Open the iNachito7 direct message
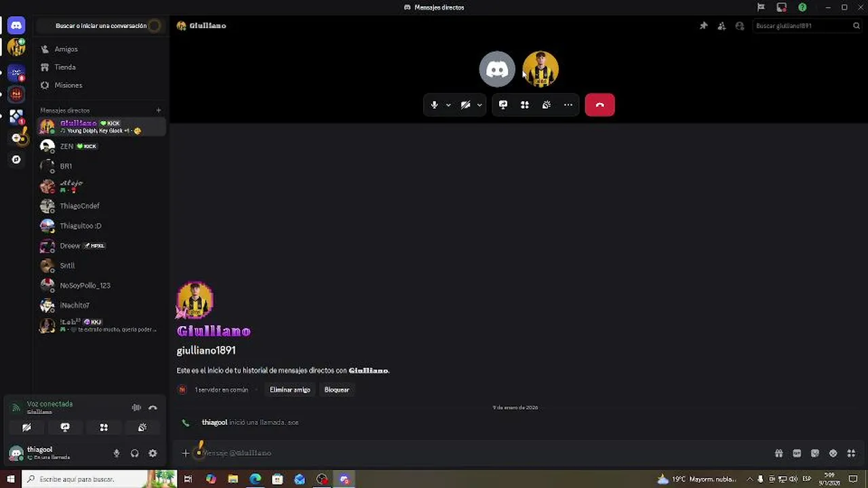This screenshot has height=488, width=868. [x=102, y=306]
